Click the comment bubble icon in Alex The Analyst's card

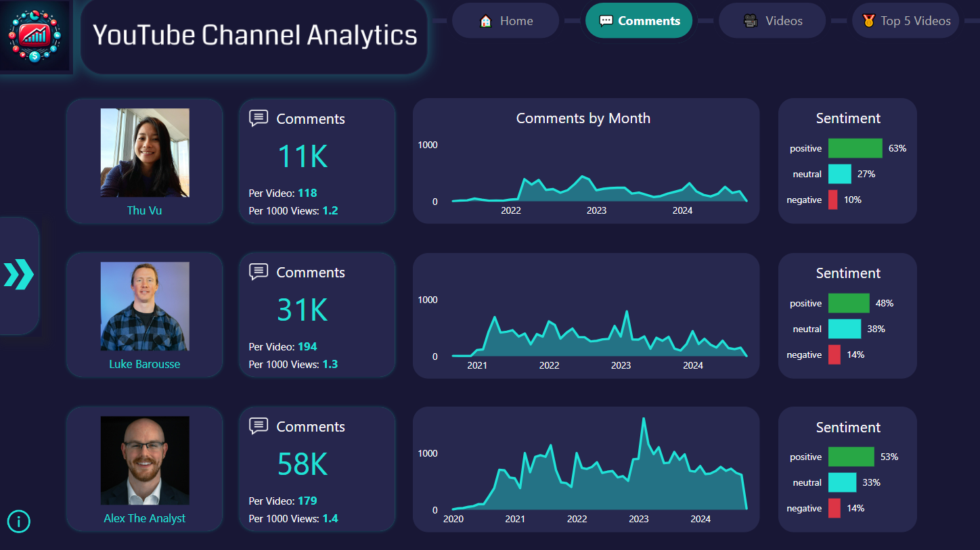(x=259, y=426)
